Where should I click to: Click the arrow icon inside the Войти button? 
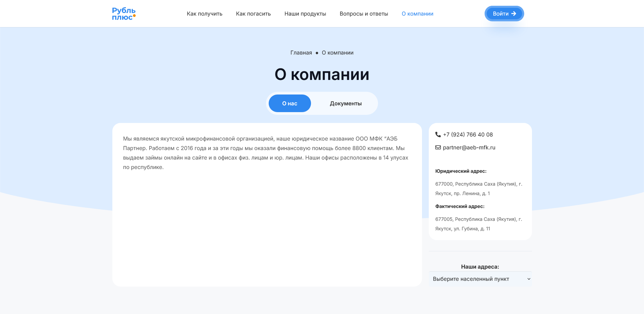pyautogui.click(x=514, y=14)
